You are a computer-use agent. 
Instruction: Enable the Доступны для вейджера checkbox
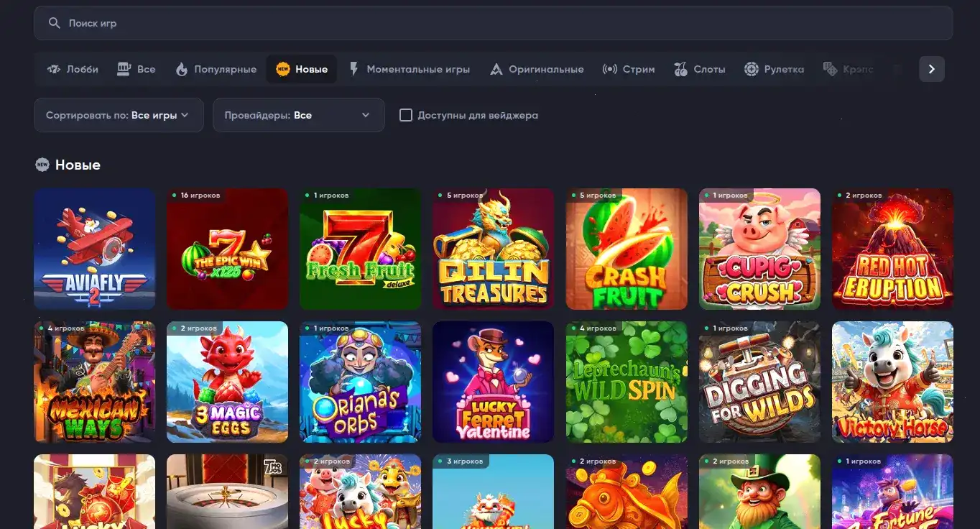[407, 115]
